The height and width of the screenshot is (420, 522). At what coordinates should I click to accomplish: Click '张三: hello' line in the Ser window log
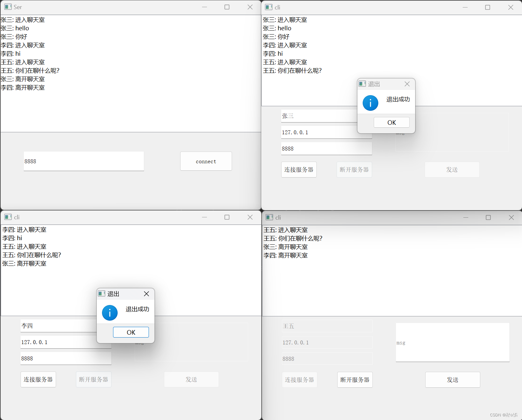click(15, 28)
